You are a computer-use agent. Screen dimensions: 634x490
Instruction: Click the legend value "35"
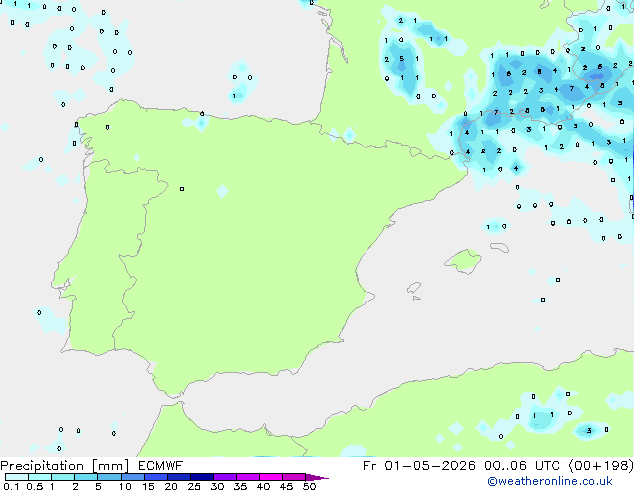240,486
